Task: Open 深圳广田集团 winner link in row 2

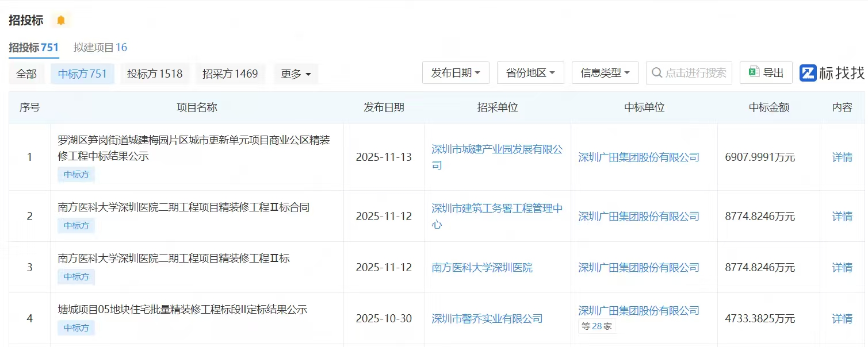Action: point(638,216)
